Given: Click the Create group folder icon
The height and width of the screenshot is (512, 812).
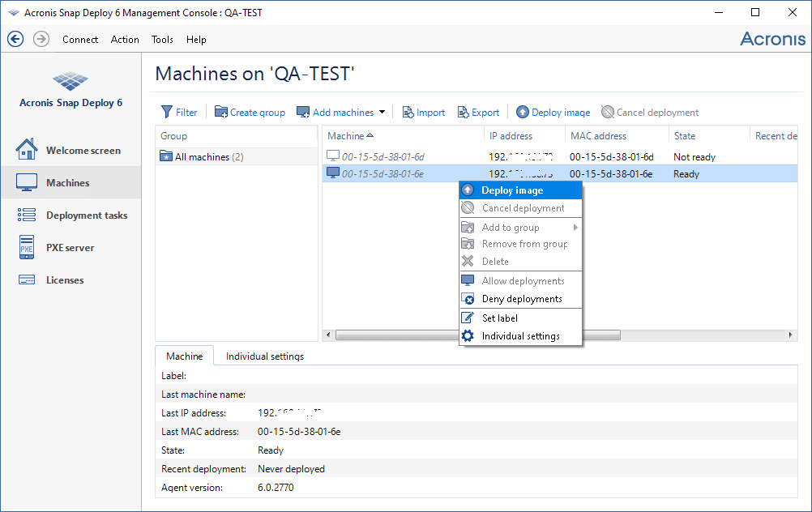Looking at the screenshot, I should coord(221,113).
